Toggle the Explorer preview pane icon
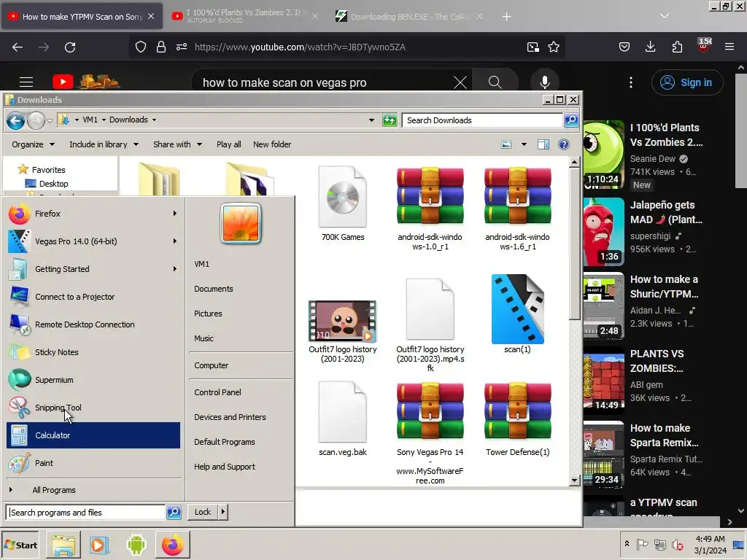747x560 pixels. 543,144
